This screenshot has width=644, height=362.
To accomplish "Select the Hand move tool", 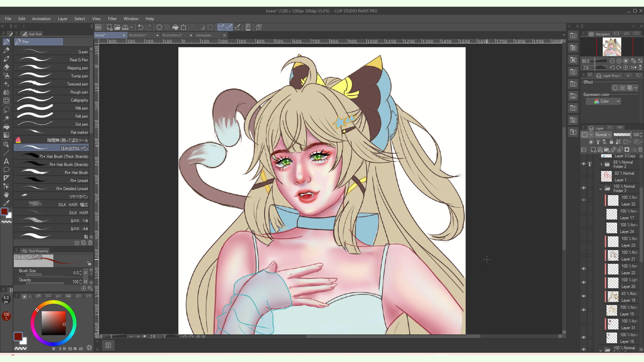I will (6, 195).
